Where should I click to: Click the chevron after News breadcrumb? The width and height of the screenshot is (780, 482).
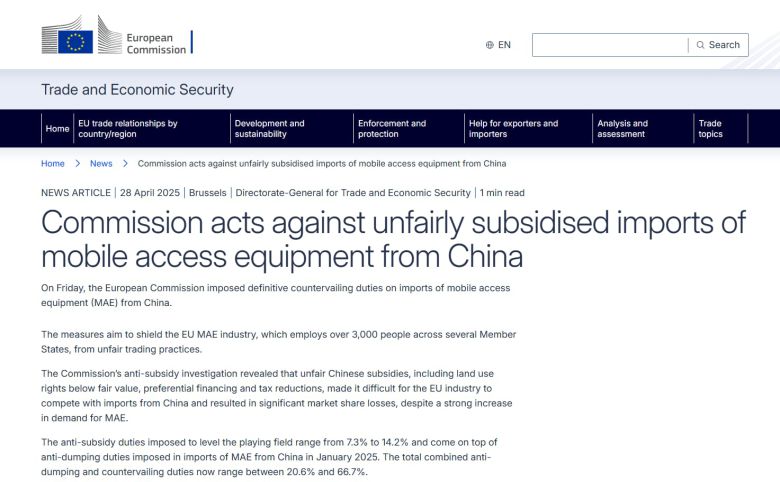tap(125, 164)
